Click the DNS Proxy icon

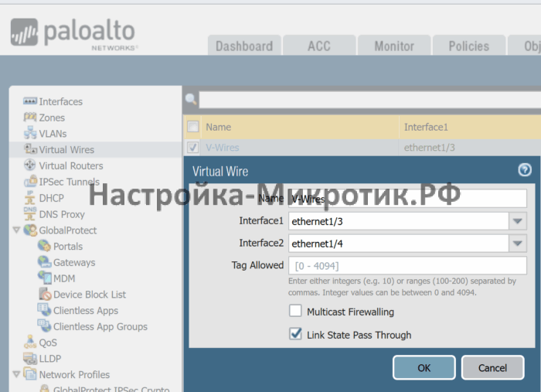coord(30,213)
